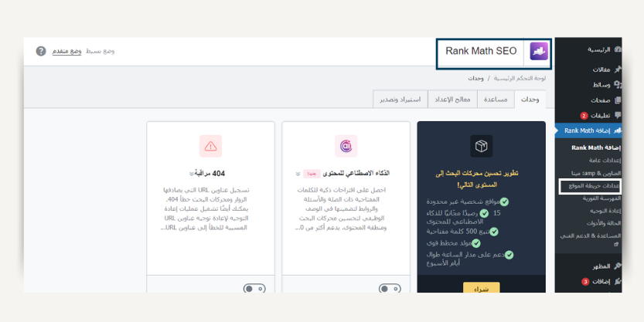644x322 pixels.
Task: Open إضافات in the admin sidebar
Action: pos(601,281)
